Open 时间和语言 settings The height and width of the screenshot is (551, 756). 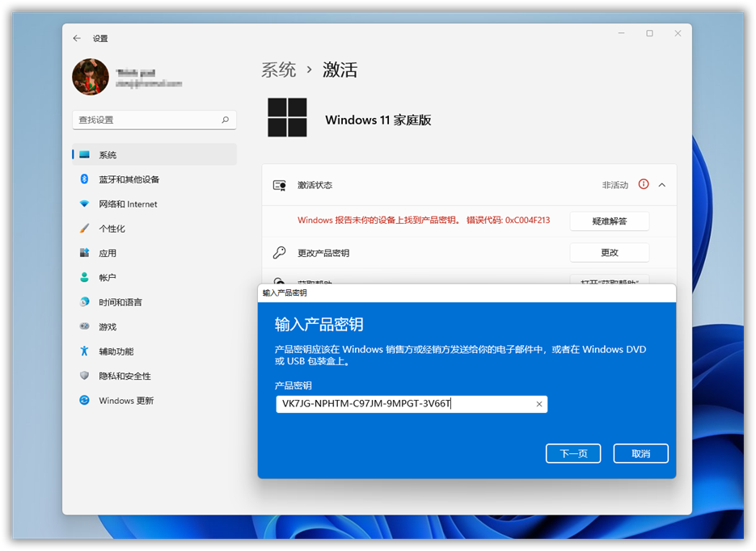[x=154, y=302]
